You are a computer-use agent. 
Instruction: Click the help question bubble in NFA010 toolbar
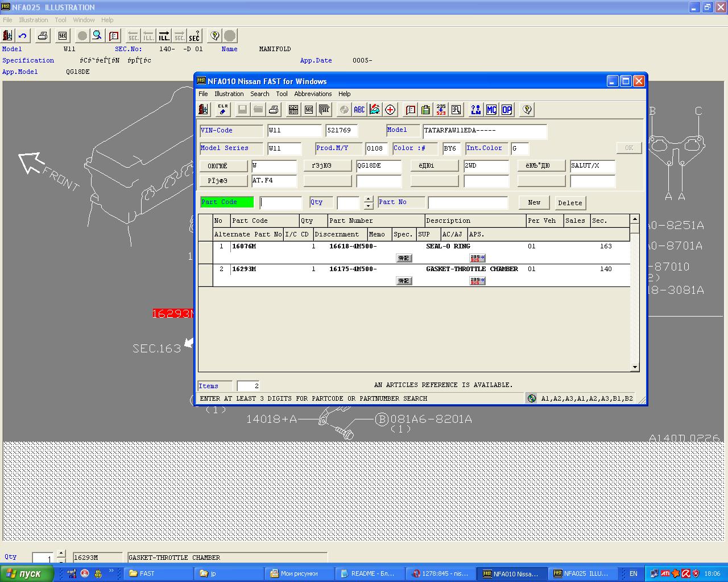point(527,110)
